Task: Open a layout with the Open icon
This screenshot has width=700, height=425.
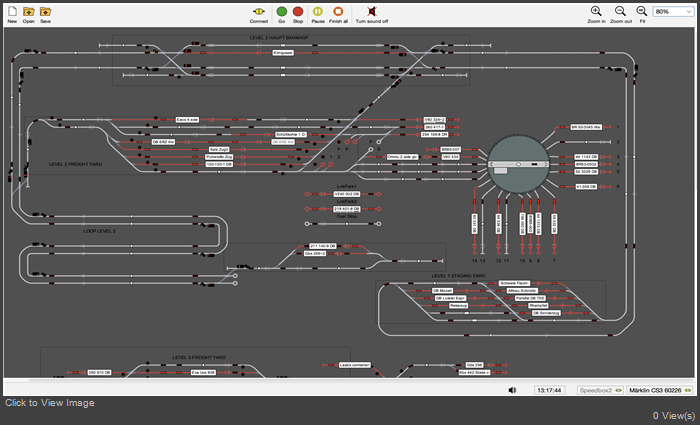Action: (x=29, y=11)
